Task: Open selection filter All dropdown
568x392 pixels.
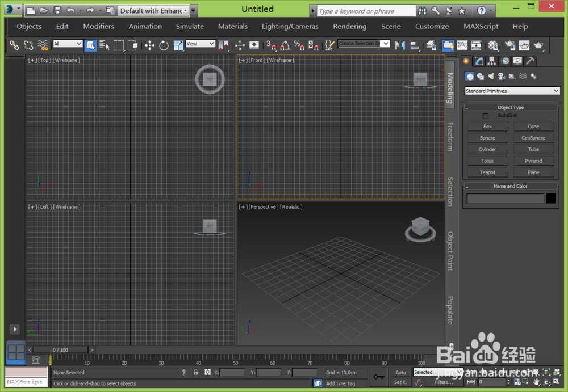Action: 68,44
